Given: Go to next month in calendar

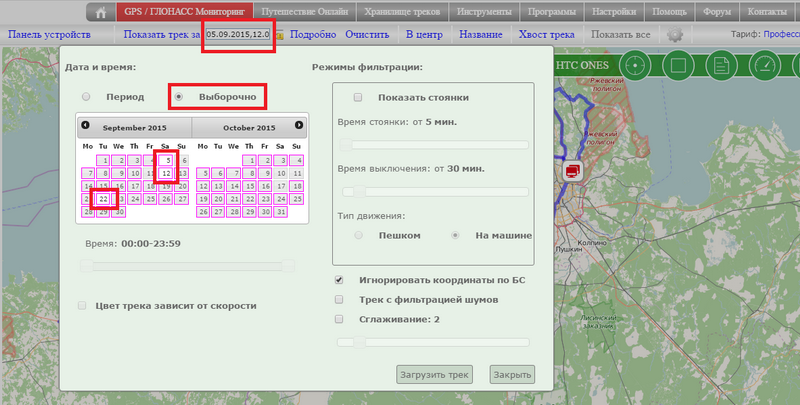Looking at the screenshot, I should click(298, 126).
